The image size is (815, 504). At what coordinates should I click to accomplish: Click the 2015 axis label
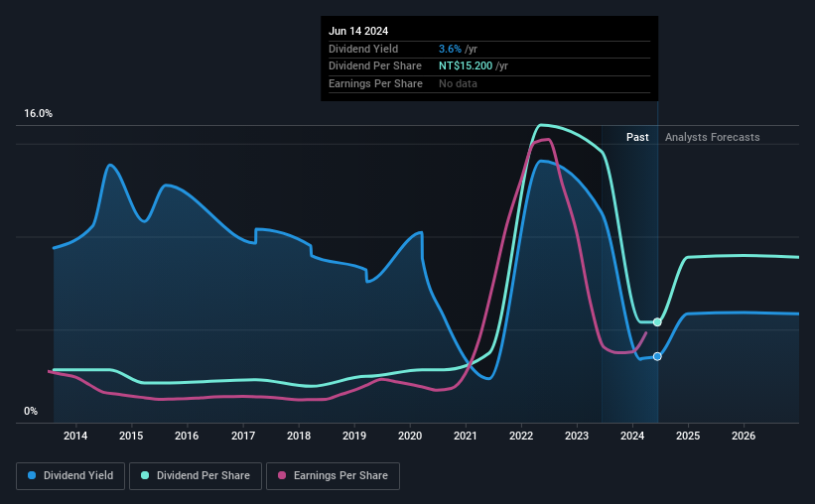pos(131,436)
